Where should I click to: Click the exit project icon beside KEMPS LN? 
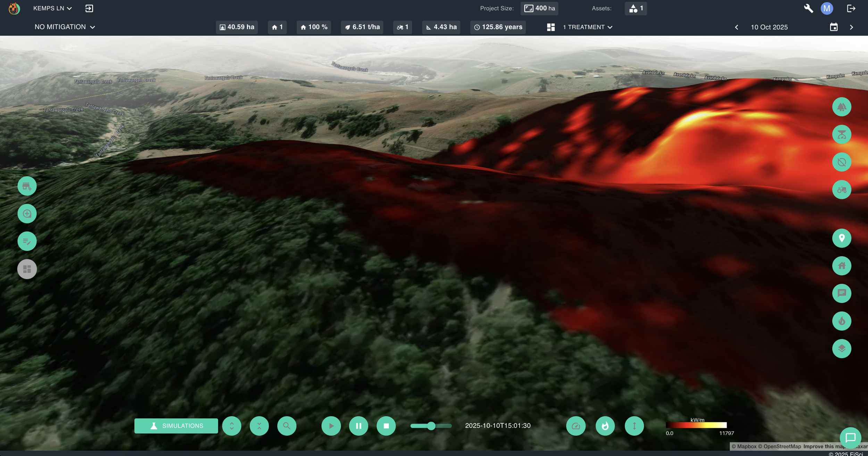pos(89,8)
